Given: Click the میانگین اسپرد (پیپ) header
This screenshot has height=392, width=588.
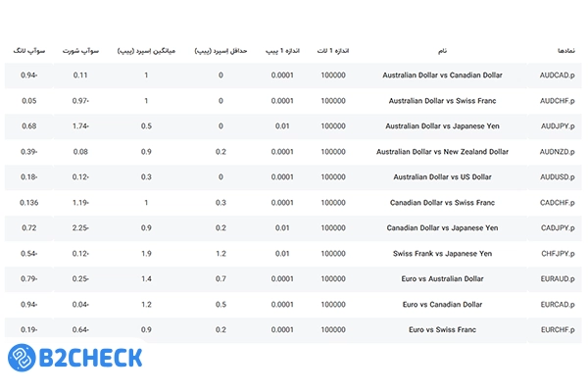Looking at the screenshot, I should (x=146, y=49).
